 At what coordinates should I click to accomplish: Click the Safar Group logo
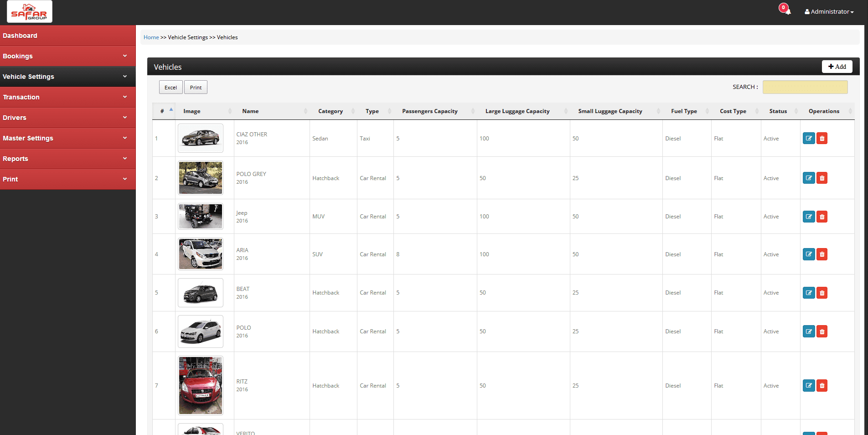point(30,11)
